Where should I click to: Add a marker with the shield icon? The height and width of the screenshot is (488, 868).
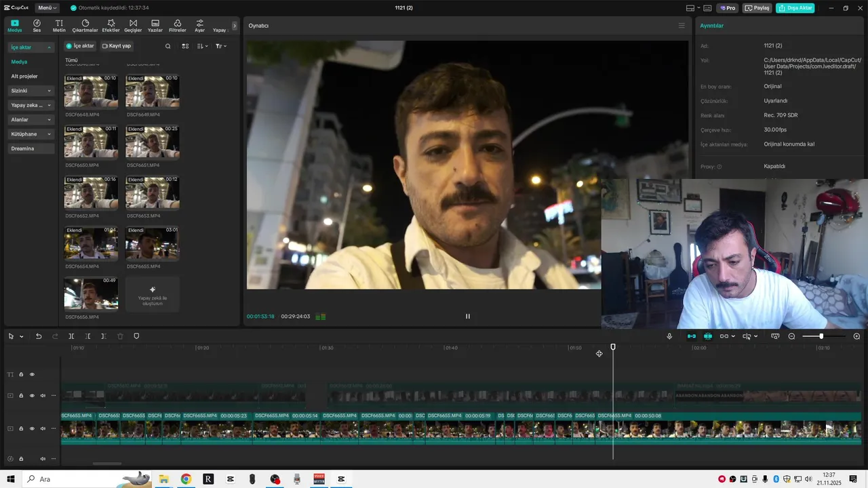[x=136, y=336]
